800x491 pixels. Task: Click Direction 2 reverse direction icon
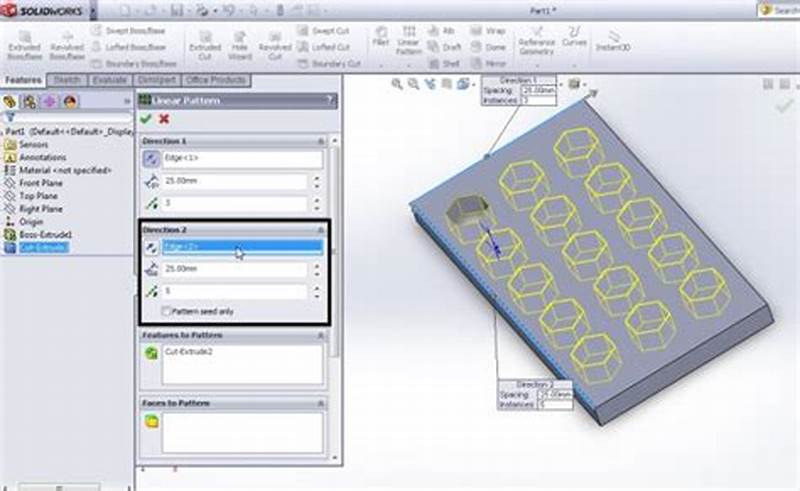(x=151, y=248)
